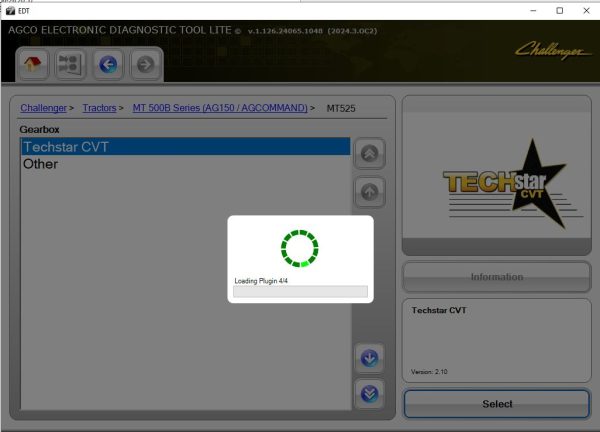Viewport: 600px width, 432px height.
Task: Jump to bottom of Gearbox list
Action: click(369, 394)
